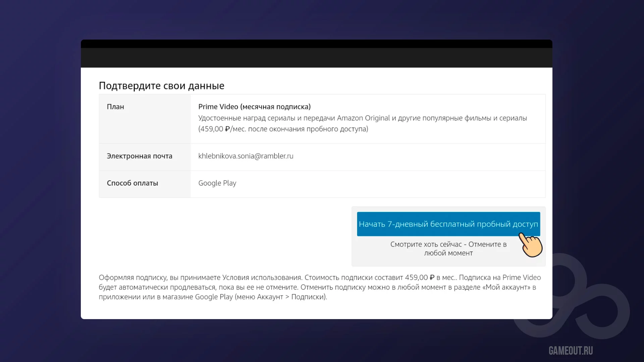644x362 pixels.
Task: Click the Amazon Original plan description text
Action: click(362, 118)
